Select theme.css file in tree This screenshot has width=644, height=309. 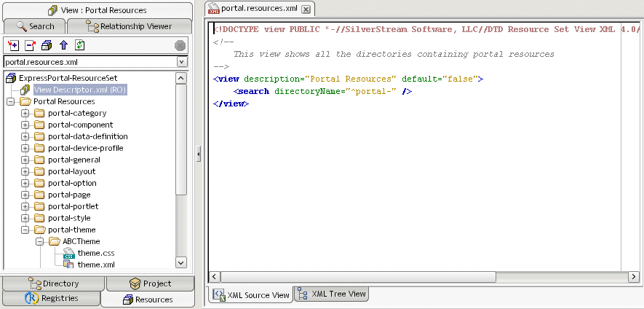tap(96, 253)
